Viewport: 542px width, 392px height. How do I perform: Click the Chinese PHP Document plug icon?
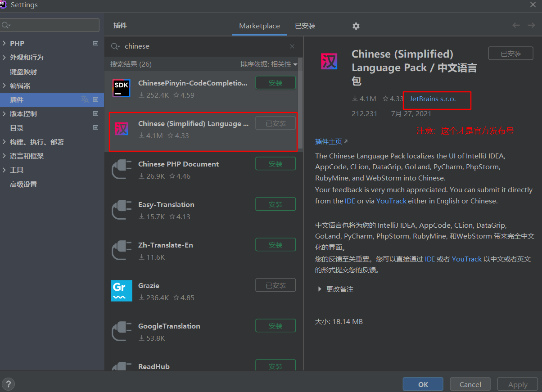pyautogui.click(x=122, y=170)
